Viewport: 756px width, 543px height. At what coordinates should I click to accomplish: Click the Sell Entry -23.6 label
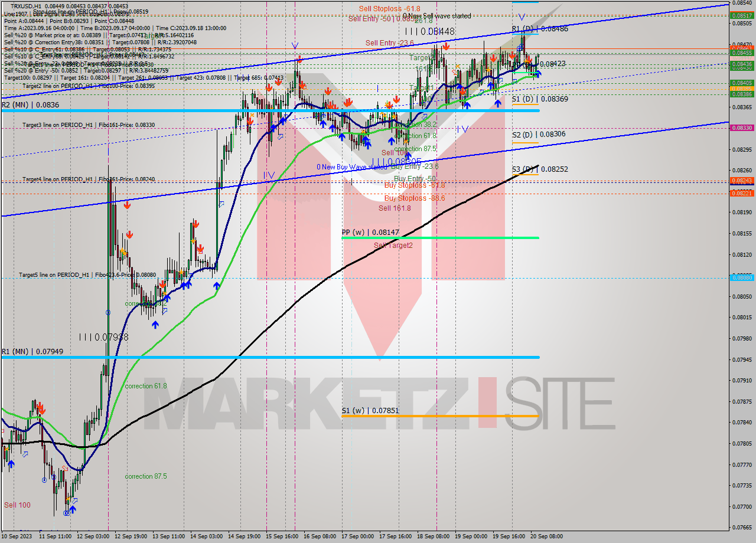point(390,42)
